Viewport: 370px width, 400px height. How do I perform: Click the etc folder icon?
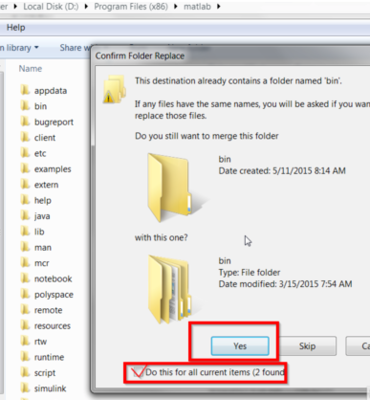pyautogui.click(x=25, y=153)
